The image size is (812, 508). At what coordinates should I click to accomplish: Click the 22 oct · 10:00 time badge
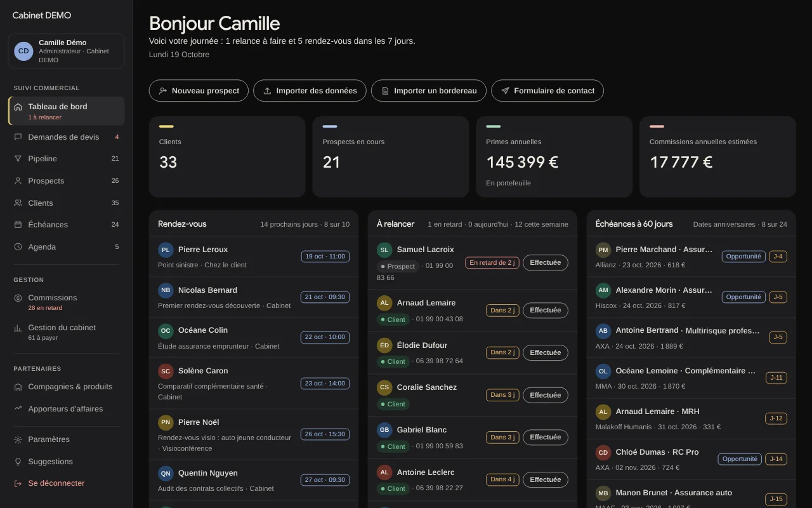click(x=325, y=337)
